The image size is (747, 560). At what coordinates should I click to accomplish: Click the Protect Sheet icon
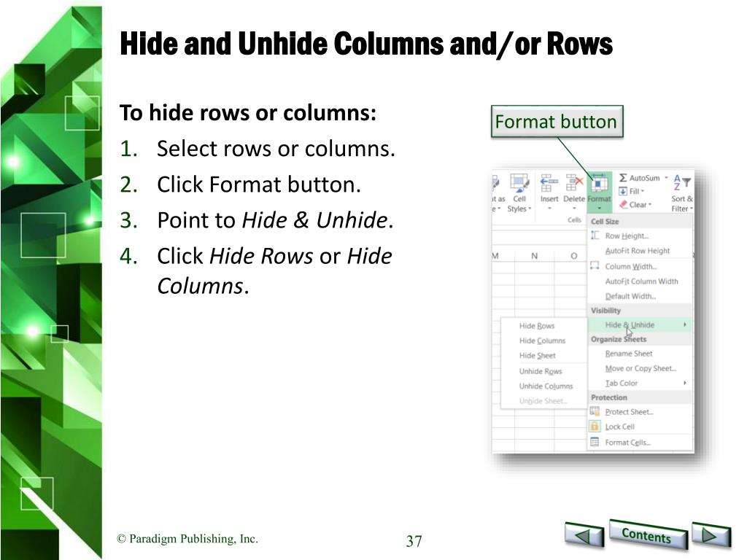[595, 411]
